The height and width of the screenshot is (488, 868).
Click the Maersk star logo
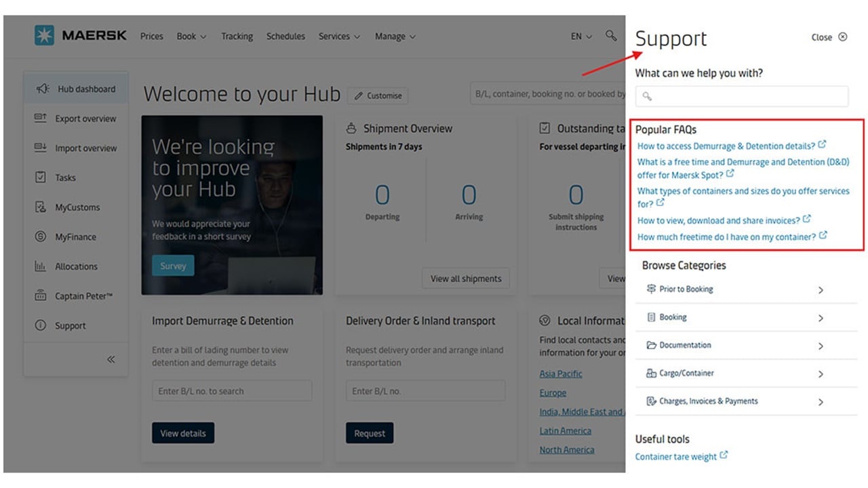pyautogui.click(x=45, y=36)
